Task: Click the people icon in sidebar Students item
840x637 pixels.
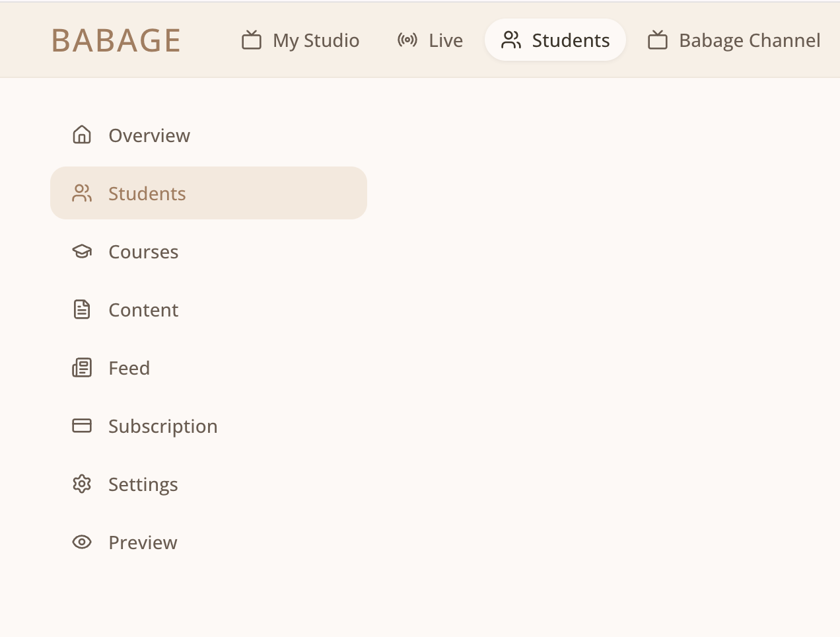Action: (x=82, y=193)
